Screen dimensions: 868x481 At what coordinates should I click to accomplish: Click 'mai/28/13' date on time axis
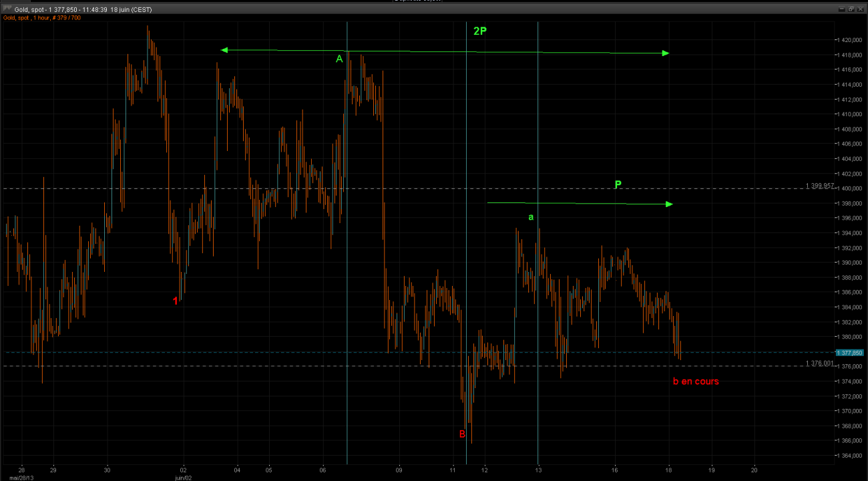coord(17,477)
